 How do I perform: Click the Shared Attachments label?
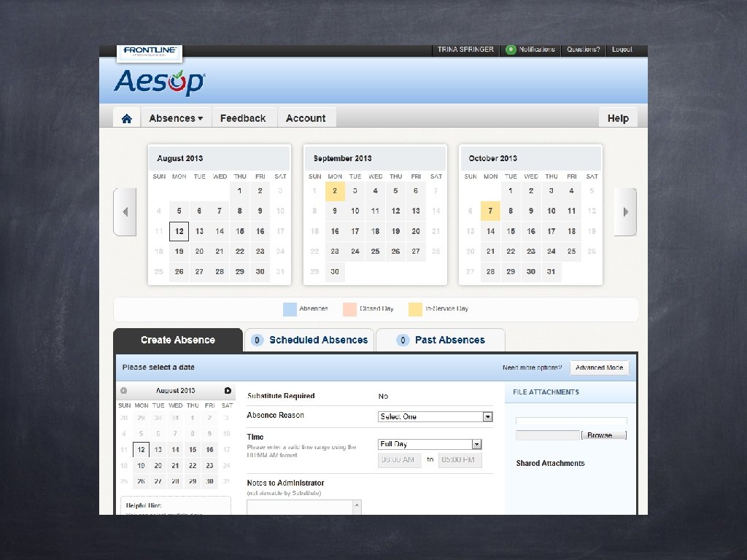550,463
